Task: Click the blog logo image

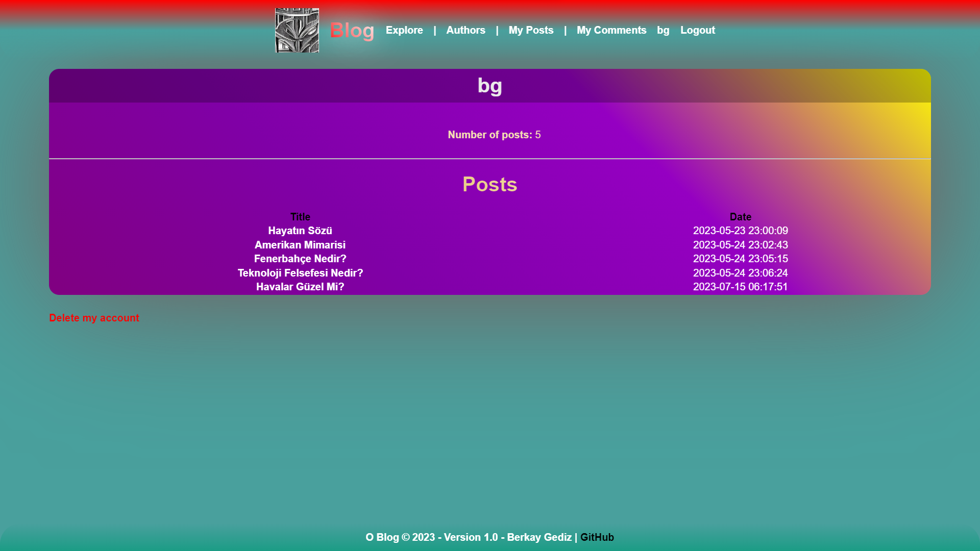Action: 297,30
